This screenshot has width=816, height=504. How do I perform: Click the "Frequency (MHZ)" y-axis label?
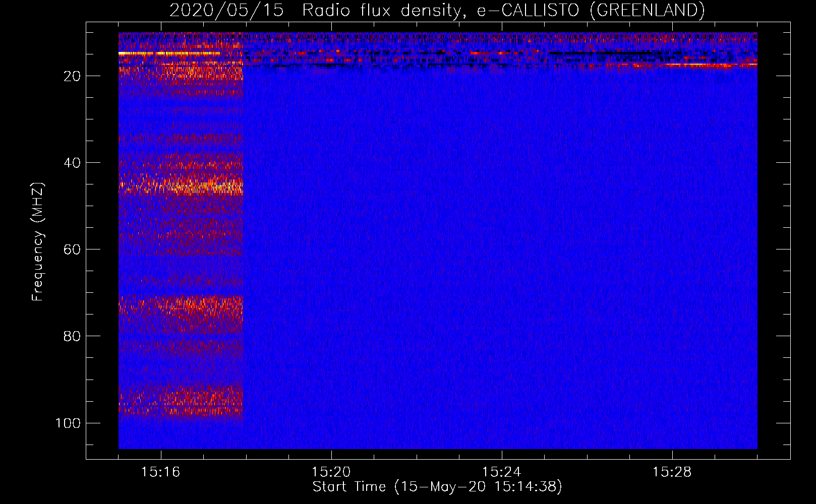coord(38,242)
